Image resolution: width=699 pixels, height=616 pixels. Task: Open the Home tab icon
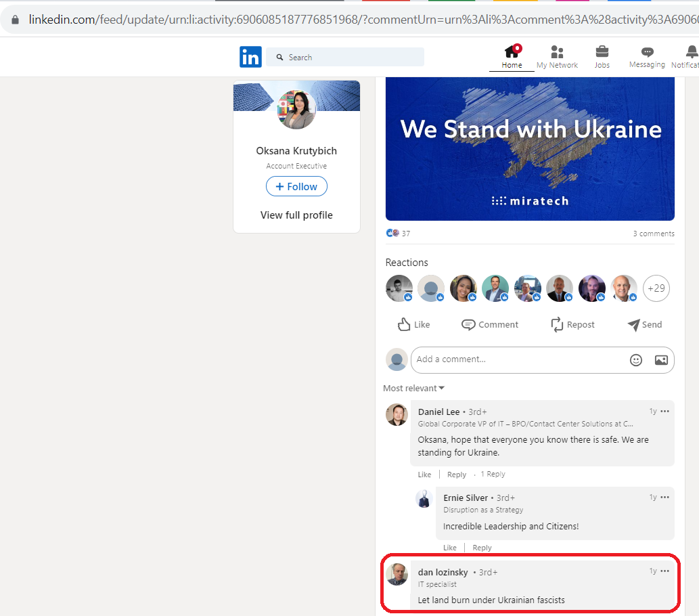tap(512, 51)
